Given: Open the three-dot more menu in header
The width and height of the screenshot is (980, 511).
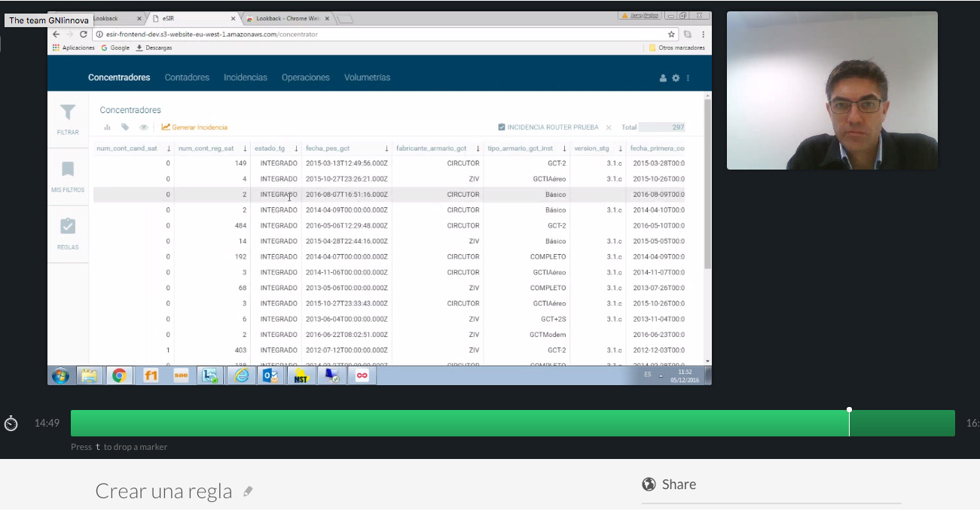Looking at the screenshot, I should pyautogui.click(x=688, y=78).
